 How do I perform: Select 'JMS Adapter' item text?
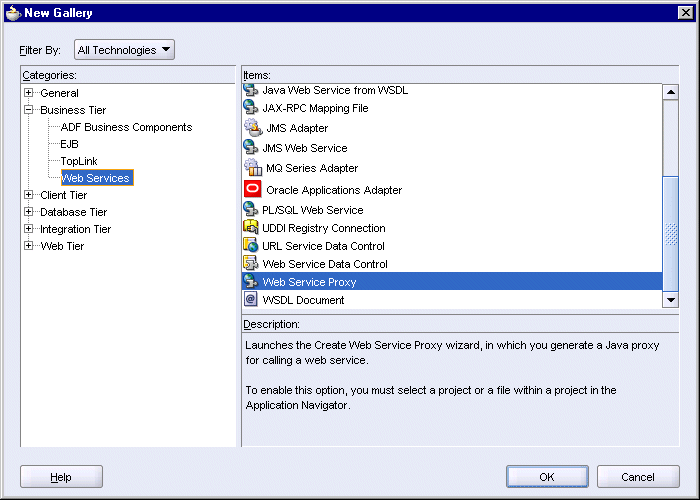297,128
